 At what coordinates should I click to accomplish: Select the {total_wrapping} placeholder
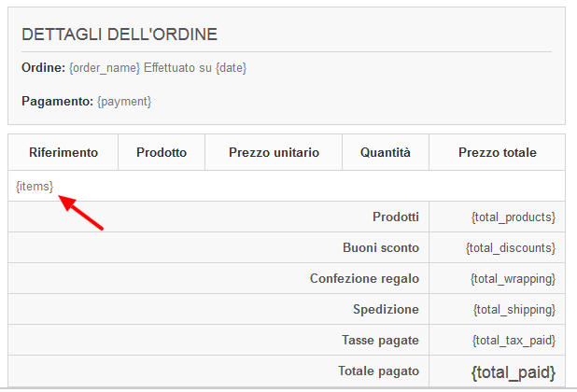tap(513, 279)
